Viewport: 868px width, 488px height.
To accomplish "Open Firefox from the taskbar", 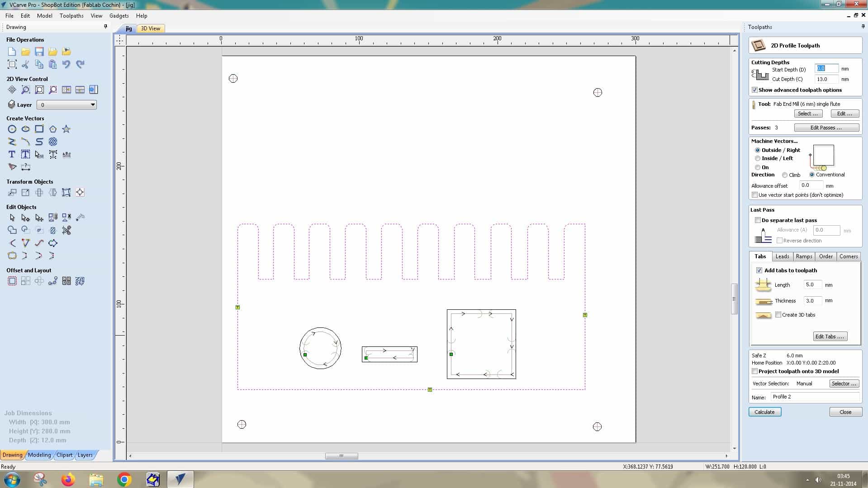I will pyautogui.click(x=68, y=479).
